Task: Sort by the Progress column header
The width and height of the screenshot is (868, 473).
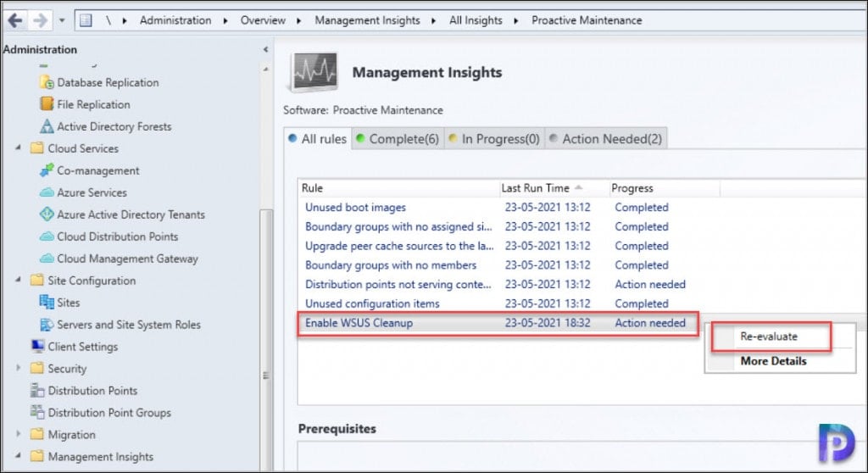Action: point(665,188)
